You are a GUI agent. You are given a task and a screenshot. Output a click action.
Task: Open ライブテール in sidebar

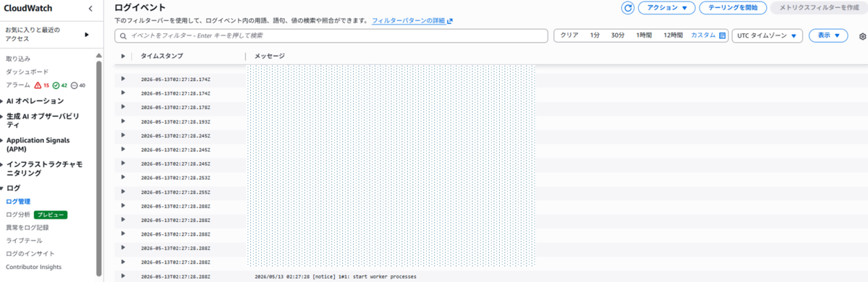click(24, 241)
